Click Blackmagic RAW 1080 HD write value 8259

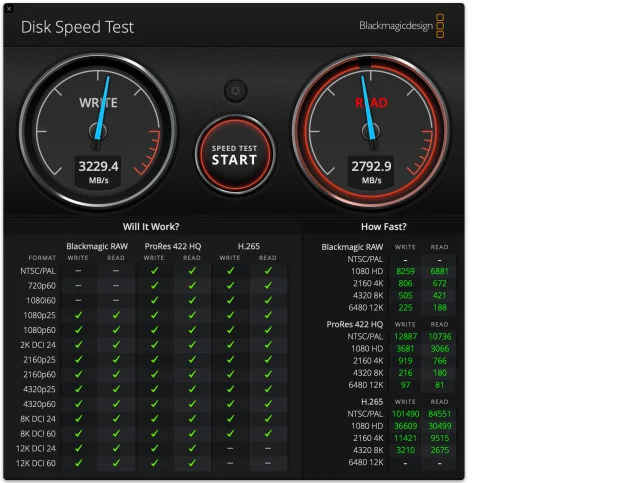pos(406,271)
